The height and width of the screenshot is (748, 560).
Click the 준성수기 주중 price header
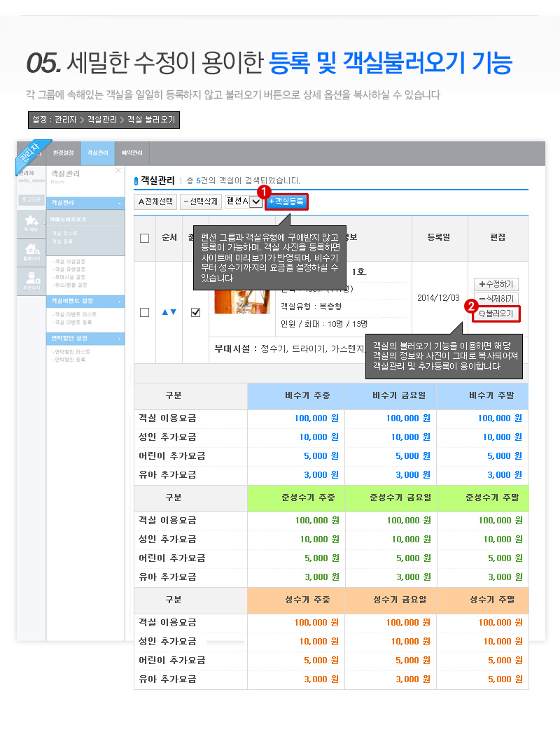295,498
